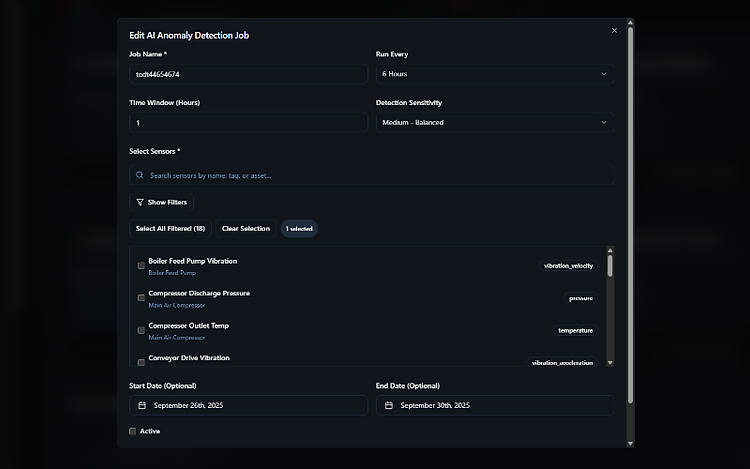
Task: Click the '1 selected' badge
Action: (x=299, y=229)
